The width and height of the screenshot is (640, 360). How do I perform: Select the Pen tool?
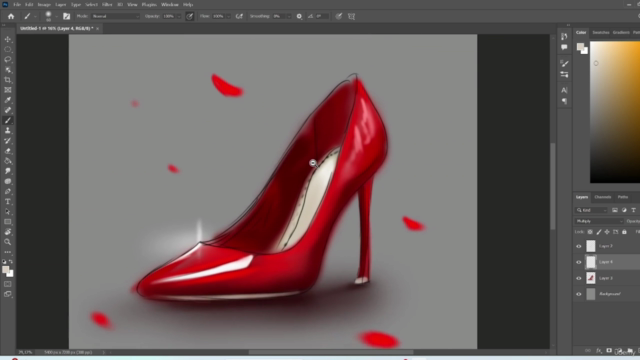click(8, 191)
